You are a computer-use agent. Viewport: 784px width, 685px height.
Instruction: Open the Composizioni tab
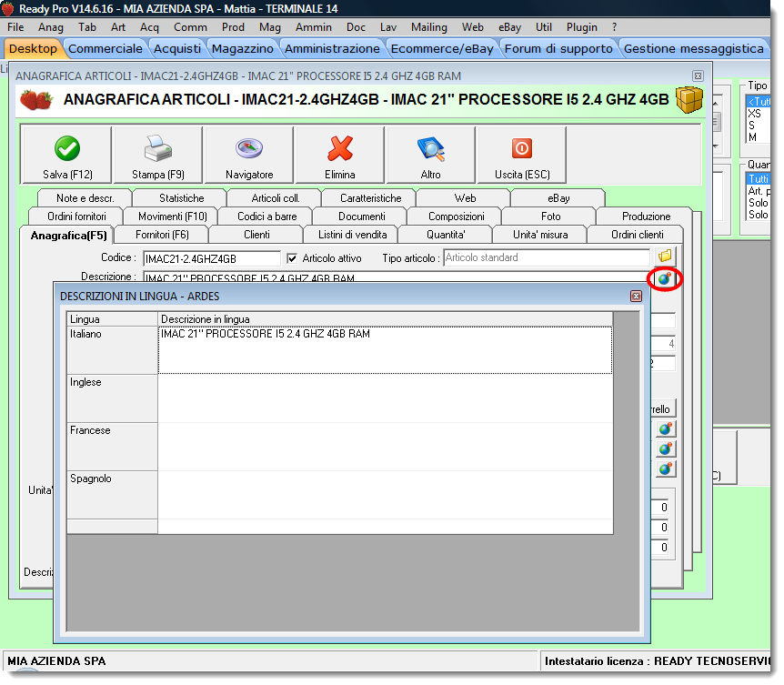click(x=456, y=217)
